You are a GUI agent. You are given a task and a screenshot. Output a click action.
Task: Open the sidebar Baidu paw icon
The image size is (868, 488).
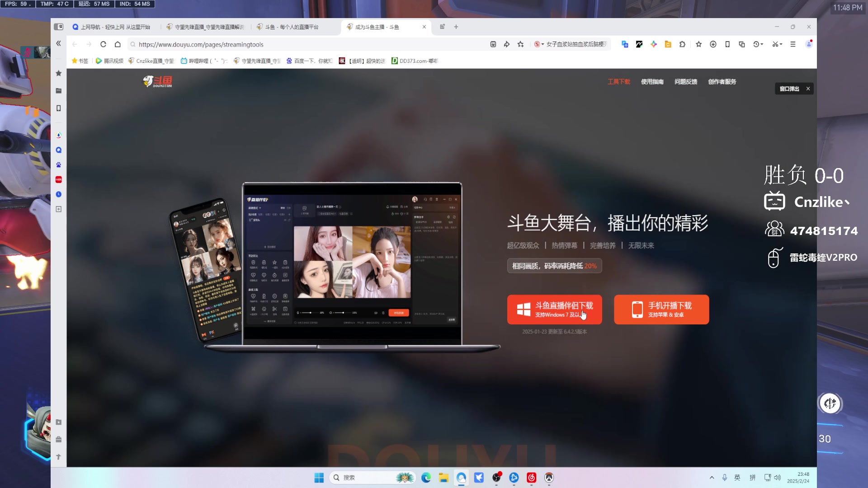(x=58, y=165)
